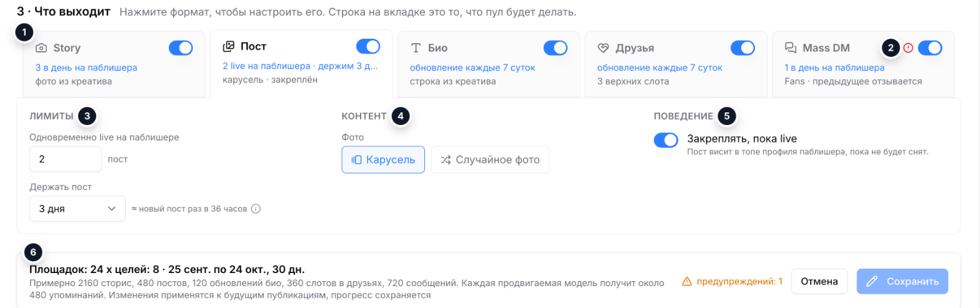The width and height of the screenshot is (980, 308).
Task: Click the предупреждений: 1 warning link
Action: 732,282
